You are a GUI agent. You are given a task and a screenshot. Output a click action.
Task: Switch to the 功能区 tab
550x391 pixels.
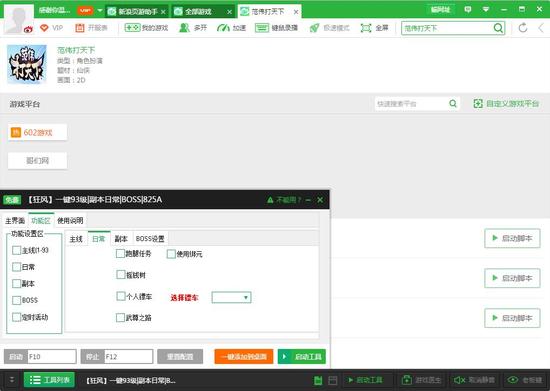pyautogui.click(x=41, y=220)
